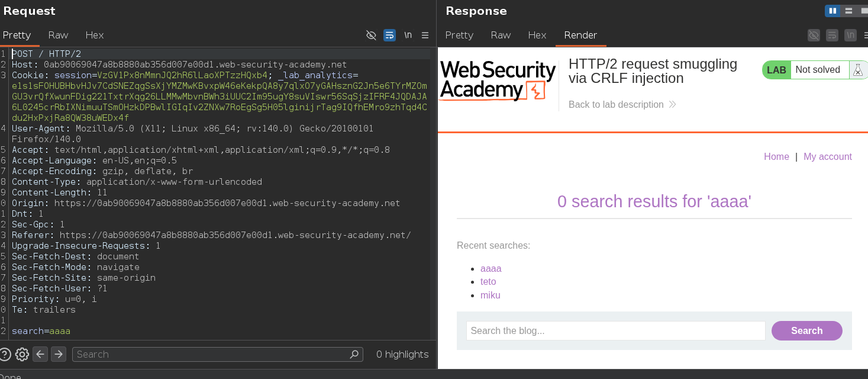868x379 pixels.
Task: Click the lab flask status icon
Action: (857, 70)
